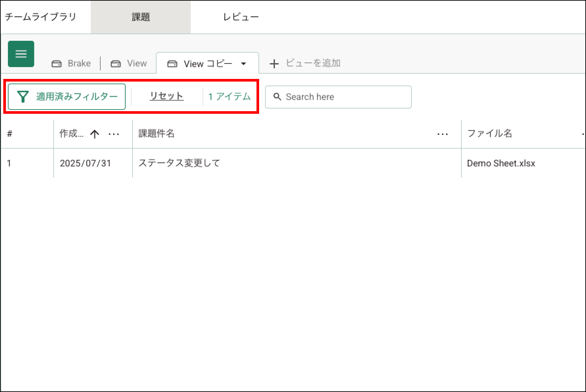586x392 pixels.
Task: Open the ステータス変更して issue row
Action: pos(179,163)
